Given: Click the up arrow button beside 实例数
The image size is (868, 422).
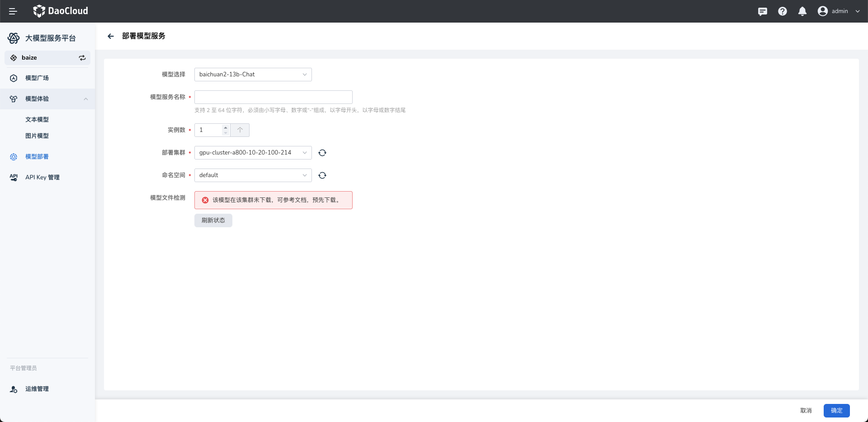Looking at the screenshot, I should 240,130.
